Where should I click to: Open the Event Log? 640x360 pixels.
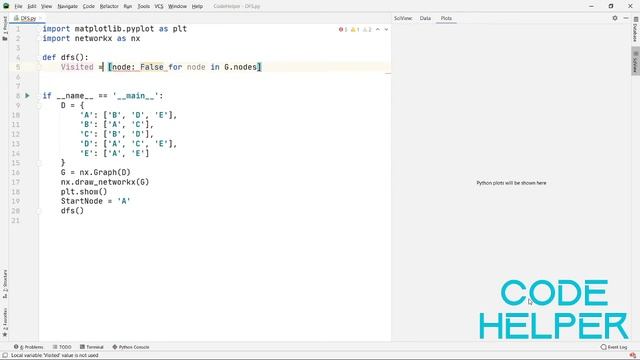[614, 347]
